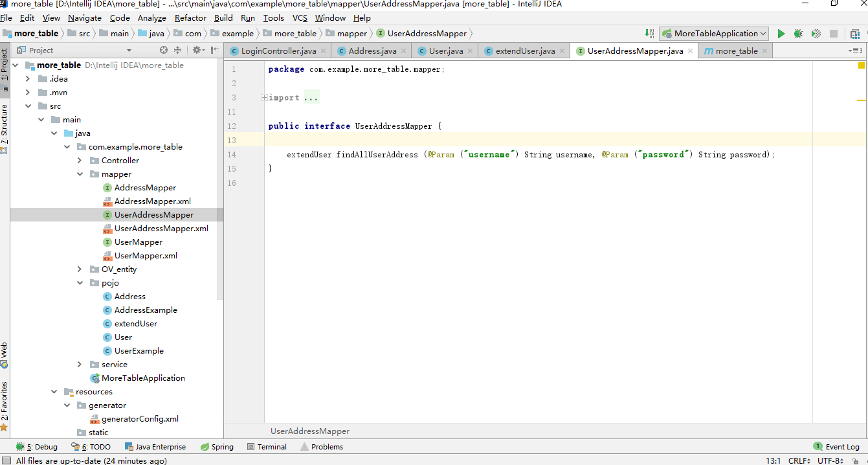The image size is (868, 465).
Task: Toggle the Favorites side panel tab
Action: [5, 406]
